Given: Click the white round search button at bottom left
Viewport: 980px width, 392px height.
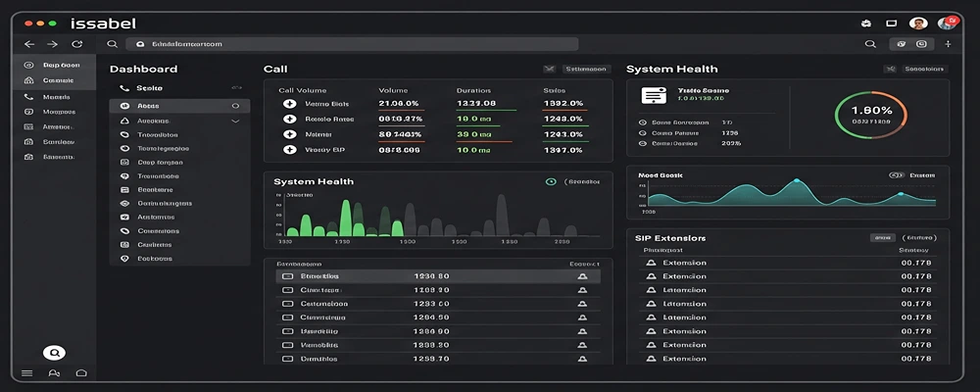Looking at the screenshot, I should pos(54,353).
